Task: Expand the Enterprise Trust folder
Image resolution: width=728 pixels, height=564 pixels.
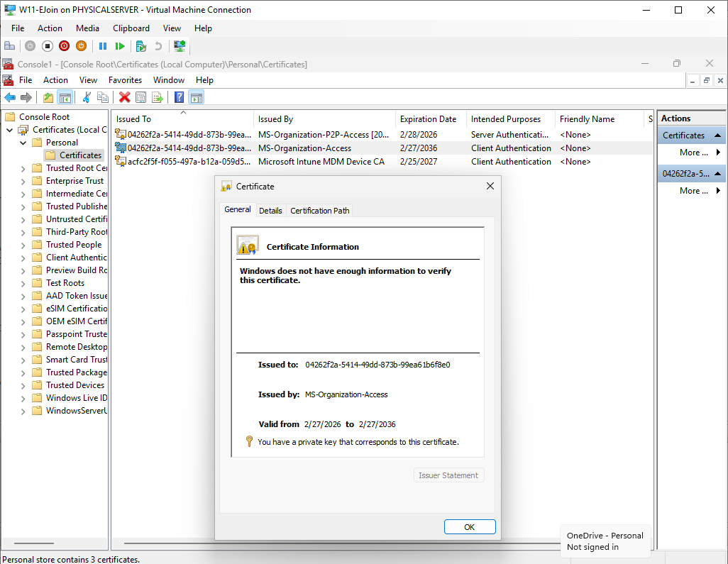Action: coord(23,182)
